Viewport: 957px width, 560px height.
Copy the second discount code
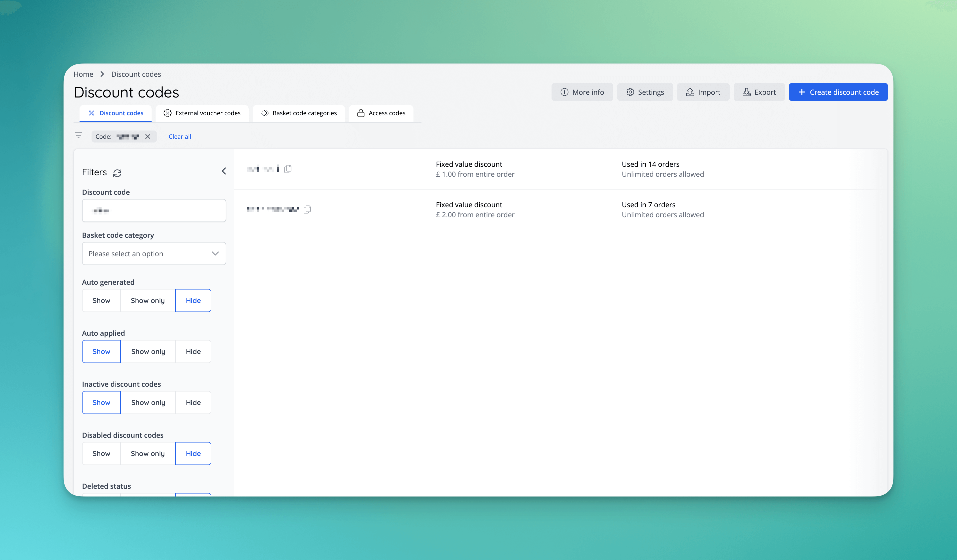point(307,209)
